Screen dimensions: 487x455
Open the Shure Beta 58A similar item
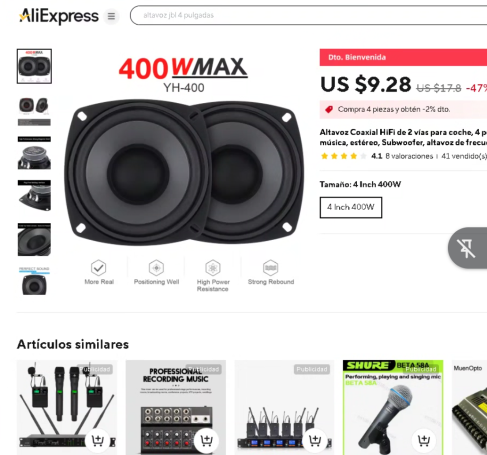[x=393, y=407]
